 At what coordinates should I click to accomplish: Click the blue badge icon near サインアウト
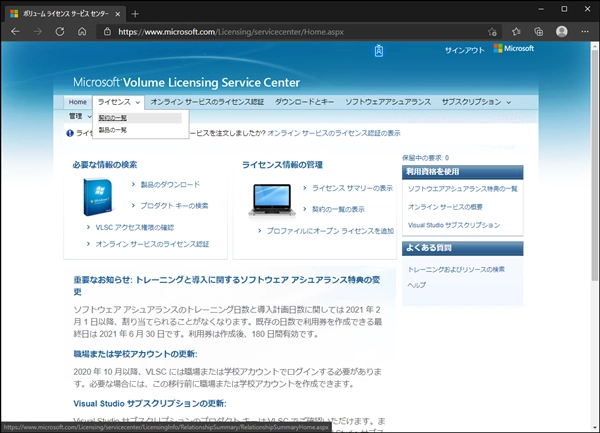point(379,50)
